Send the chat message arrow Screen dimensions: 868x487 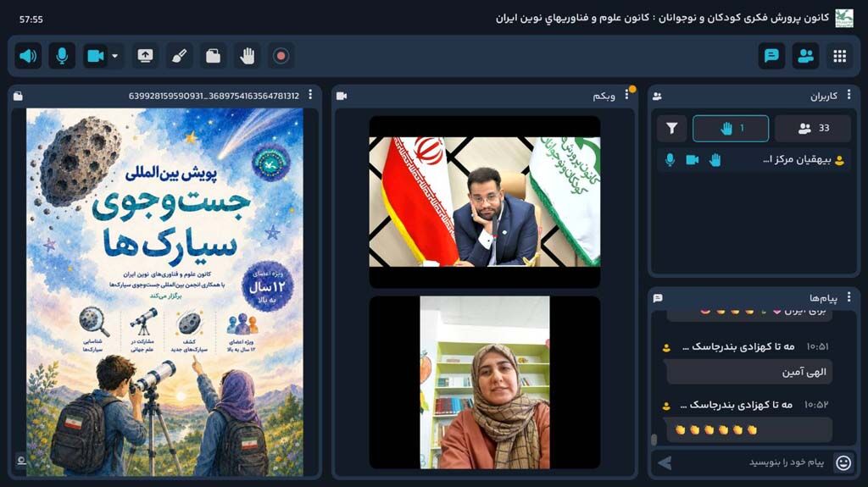pyautogui.click(x=665, y=462)
